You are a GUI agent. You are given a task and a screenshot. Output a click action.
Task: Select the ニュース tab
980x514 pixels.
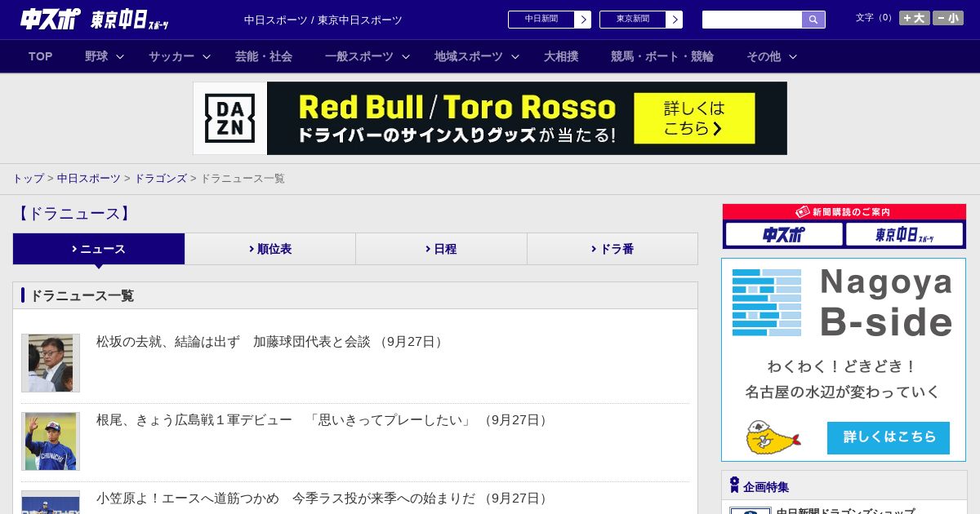tap(99, 249)
